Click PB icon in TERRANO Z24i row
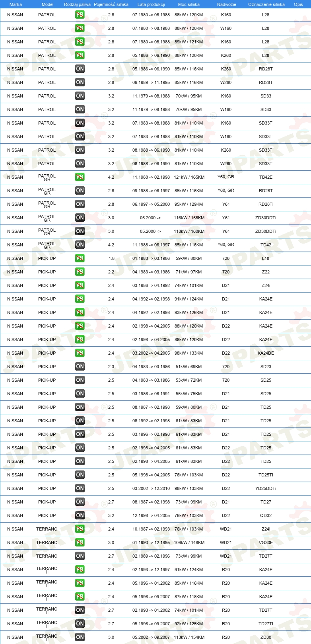 tap(80, 529)
